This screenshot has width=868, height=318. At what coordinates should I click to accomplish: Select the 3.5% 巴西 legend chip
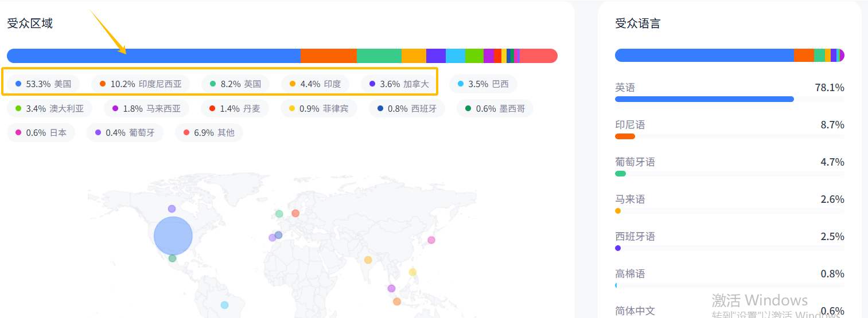click(x=483, y=84)
